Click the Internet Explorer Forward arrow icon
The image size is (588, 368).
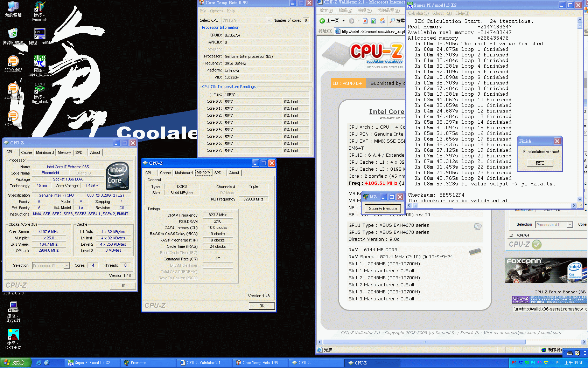[351, 21]
